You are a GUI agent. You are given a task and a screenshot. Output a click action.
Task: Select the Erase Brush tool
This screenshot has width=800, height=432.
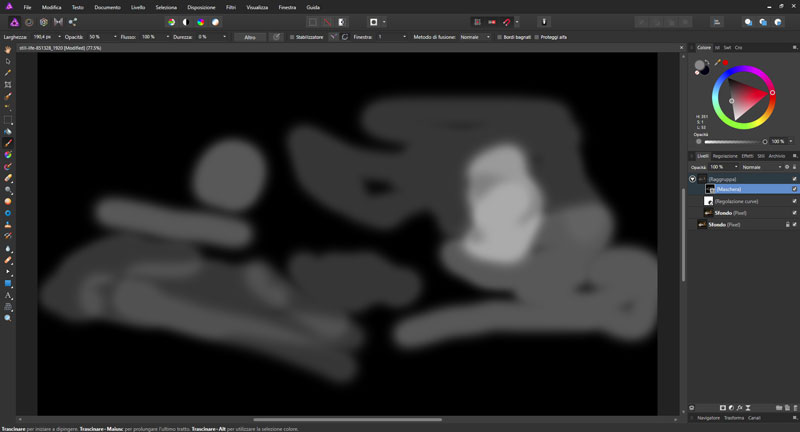(x=8, y=178)
